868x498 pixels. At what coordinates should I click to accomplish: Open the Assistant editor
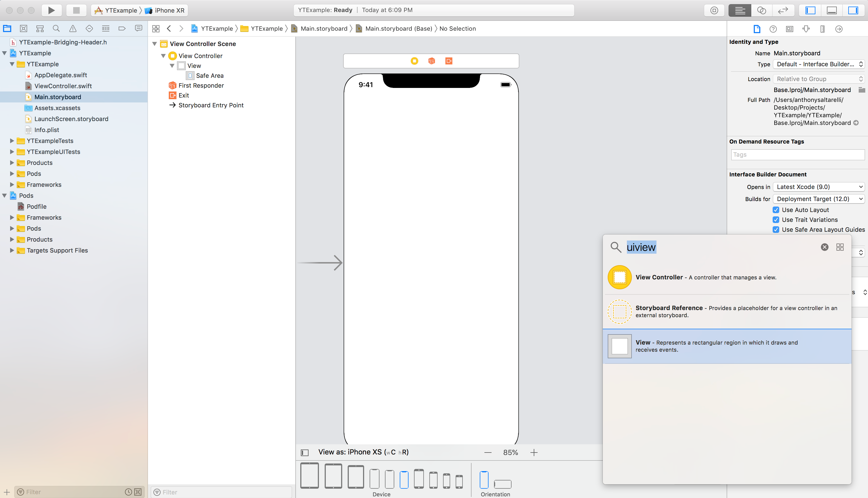[761, 10]
